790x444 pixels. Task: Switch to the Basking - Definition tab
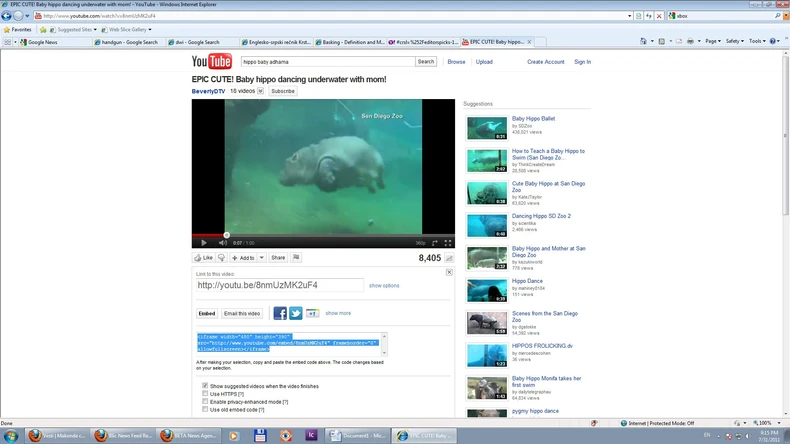(x=350, y=42)
